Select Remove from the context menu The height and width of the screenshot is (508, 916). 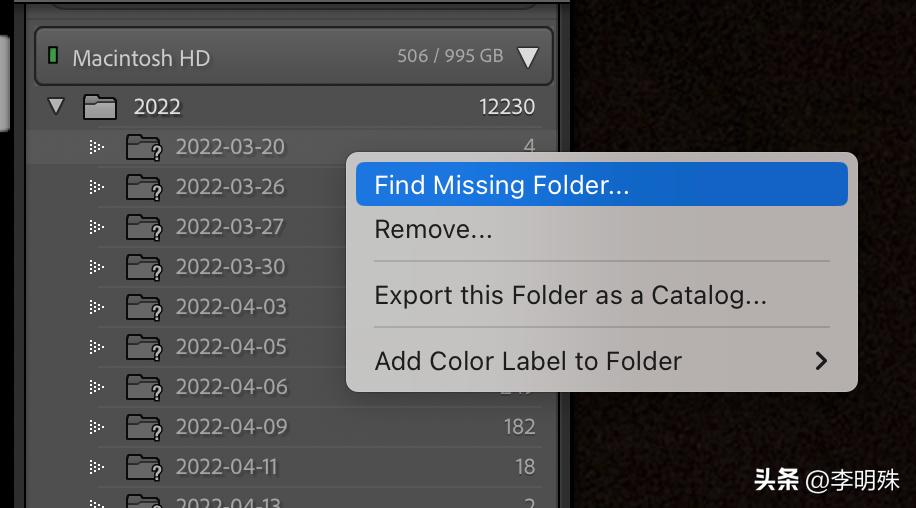point(433,230)
